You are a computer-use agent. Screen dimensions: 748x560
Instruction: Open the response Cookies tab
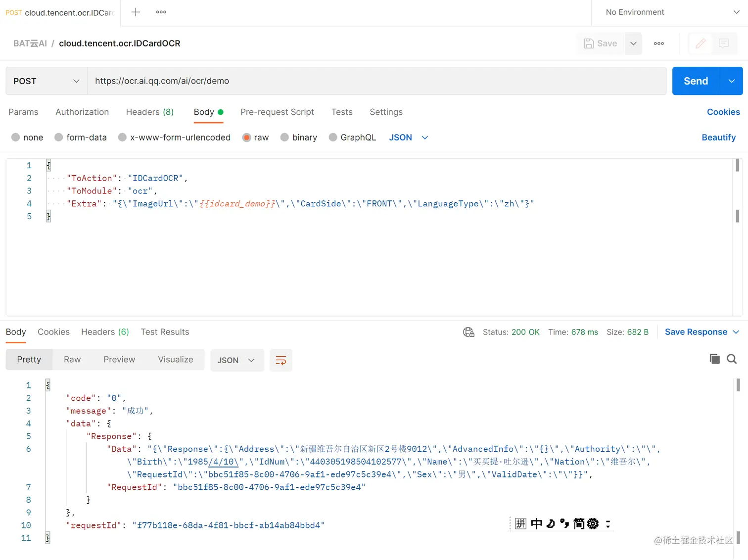(x=53, y=332)
